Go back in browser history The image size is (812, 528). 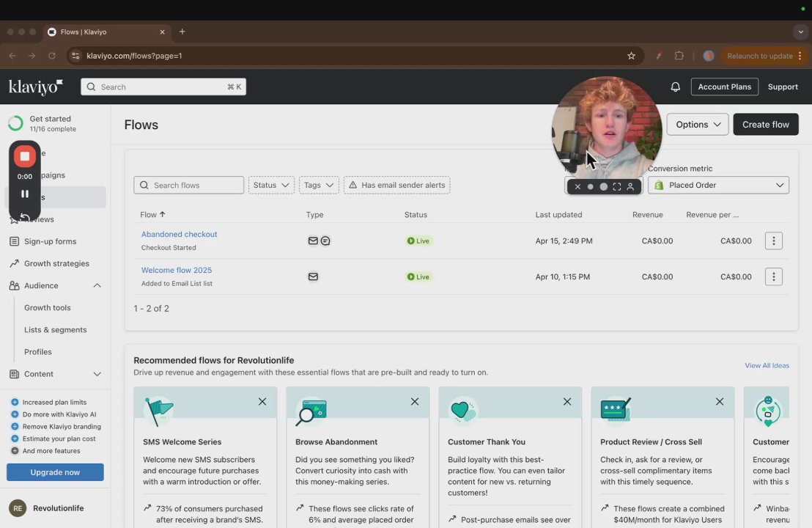[12, 56]
